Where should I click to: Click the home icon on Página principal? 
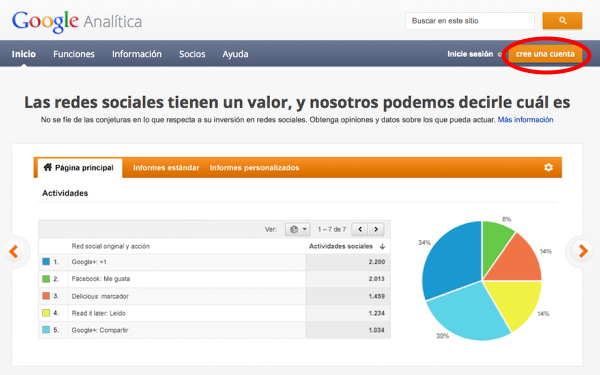(47, 167)
